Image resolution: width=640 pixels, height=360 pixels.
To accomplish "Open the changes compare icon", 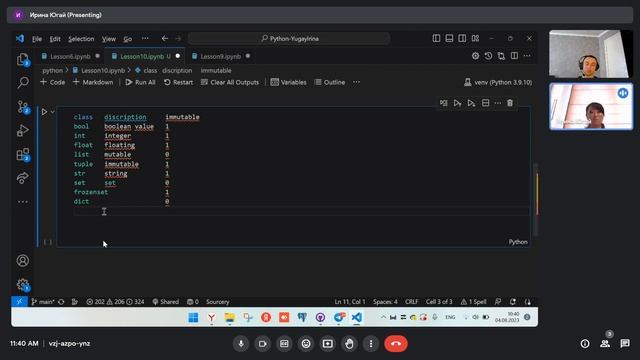I will point(501,56).
